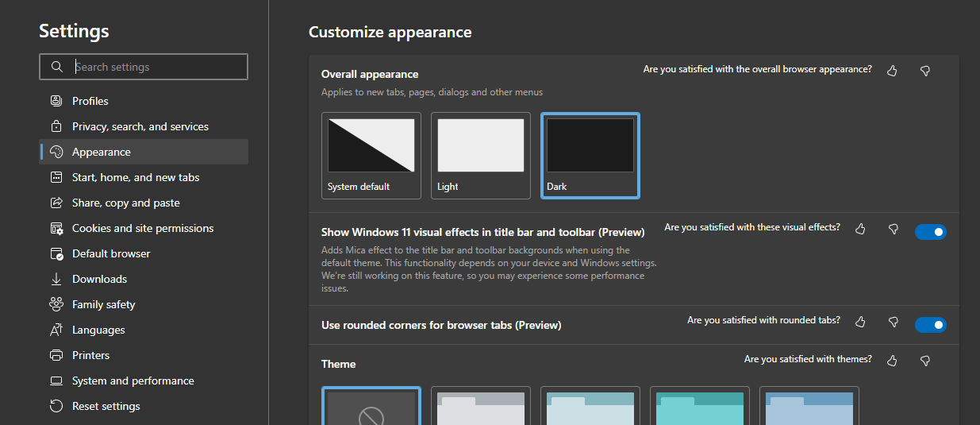The width and height of the screenshot is (980, 425).
Task: Click the Cookies and site permissions icon
Action: pos(56,228)
